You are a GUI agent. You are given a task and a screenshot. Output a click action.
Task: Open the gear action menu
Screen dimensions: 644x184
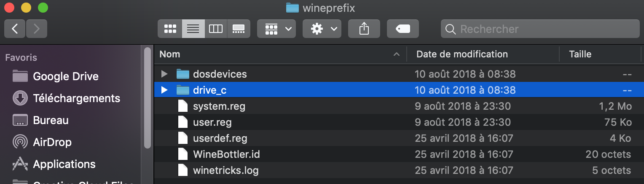pos(322,29)
